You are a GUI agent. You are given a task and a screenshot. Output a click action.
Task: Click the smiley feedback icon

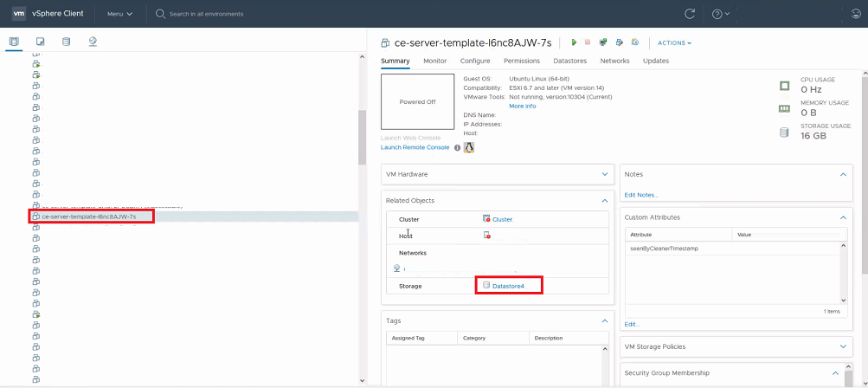click(x=856, y=14)
